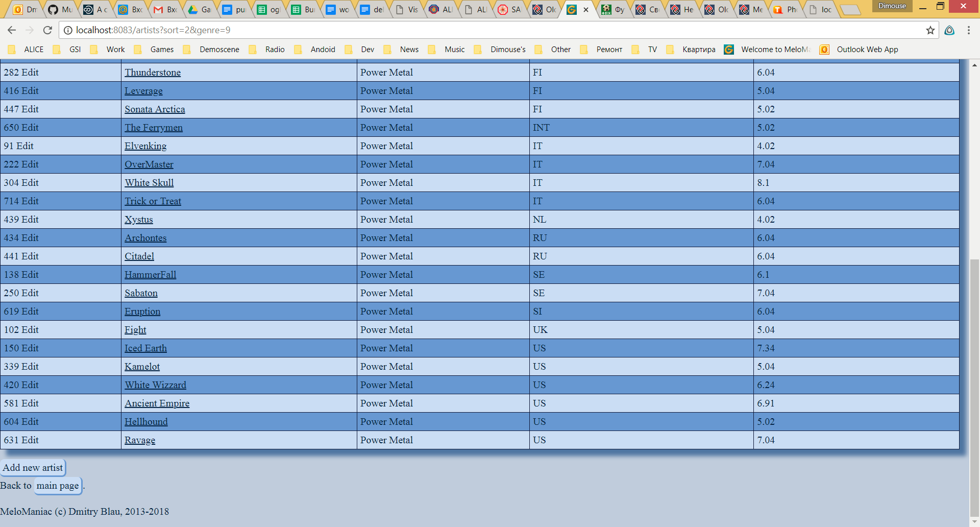Open the Work bookmarks folder
Screen dimensions: 980x527
[x=107, y=50]
